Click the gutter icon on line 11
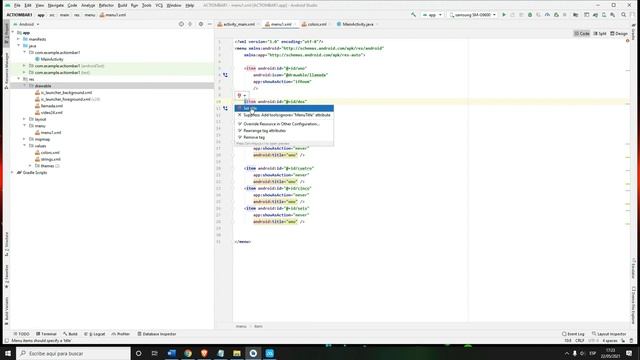Viewport: 640px width, 360px height. [225, 108]
